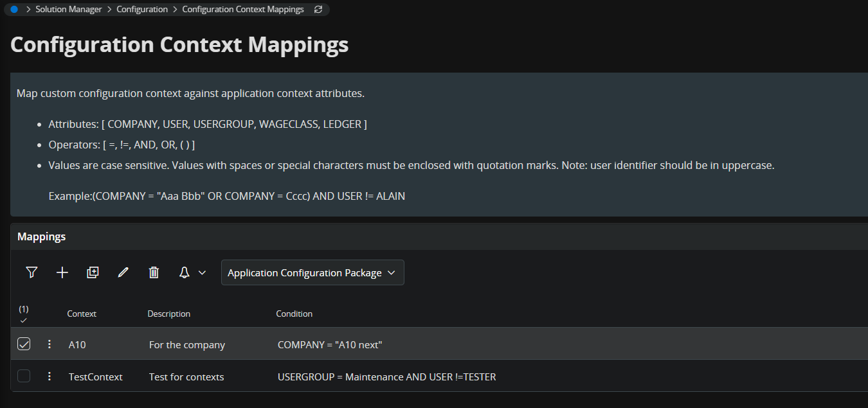Screen dimensions: 868x408
Task: Uncheck the A10 row checkbox
Action: point(24,344)
